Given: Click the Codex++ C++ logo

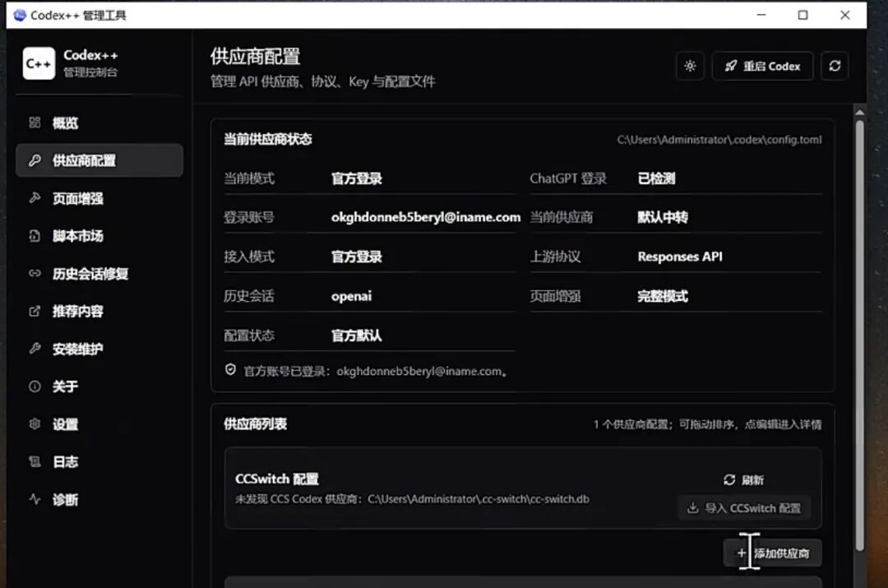Looking at the screenshot, I should pyautogui.click(x=39, y=63).
